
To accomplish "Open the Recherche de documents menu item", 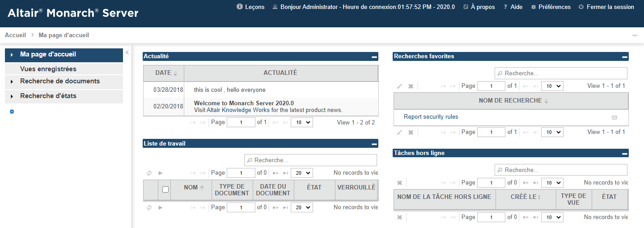I will click(x=64, y=82).
